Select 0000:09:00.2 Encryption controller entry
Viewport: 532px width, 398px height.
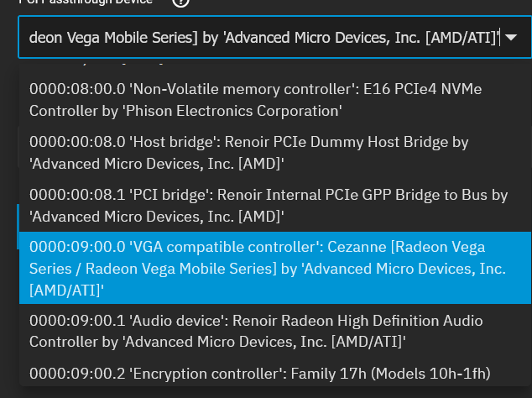point(275,374)
